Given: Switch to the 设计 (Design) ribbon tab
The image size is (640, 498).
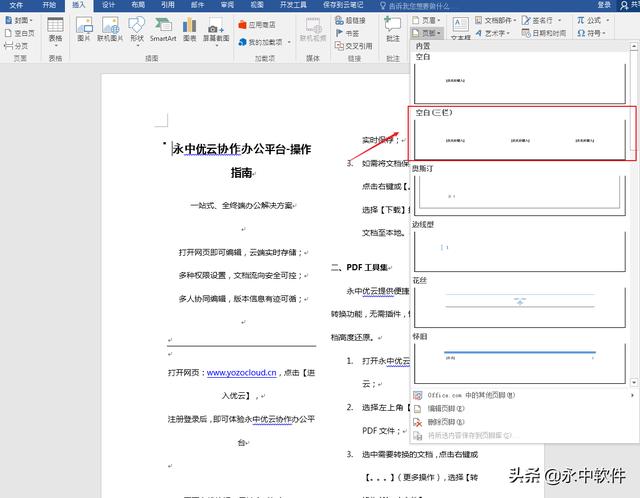Looking at the screenshot, I should point(108,5).
